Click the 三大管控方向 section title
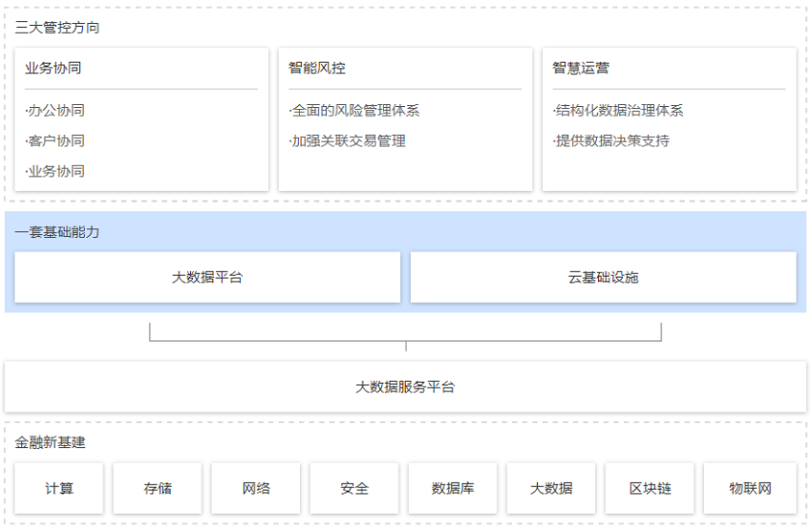The image size is (812, 532). click(57, 28)
